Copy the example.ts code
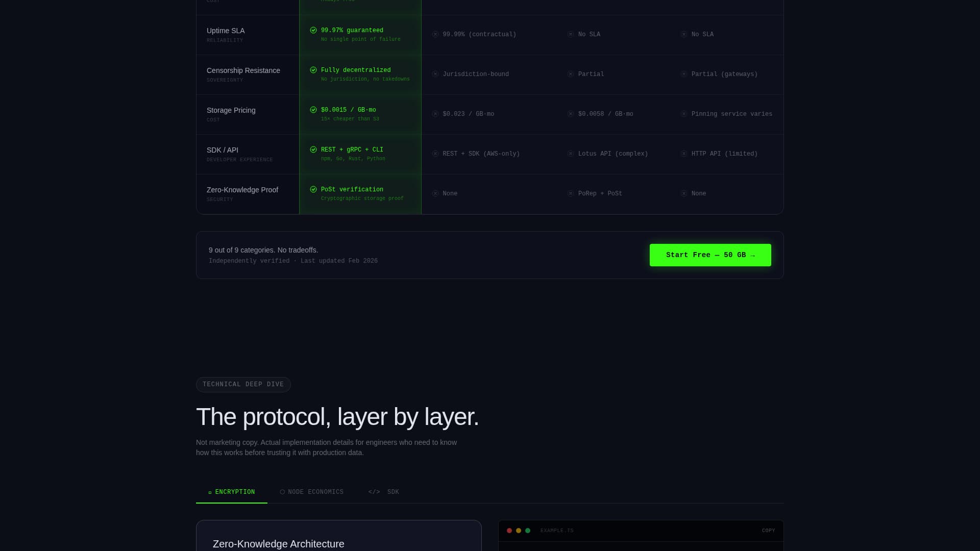The width and height of the screenshot is (980, 551). [x=768, y=531]
